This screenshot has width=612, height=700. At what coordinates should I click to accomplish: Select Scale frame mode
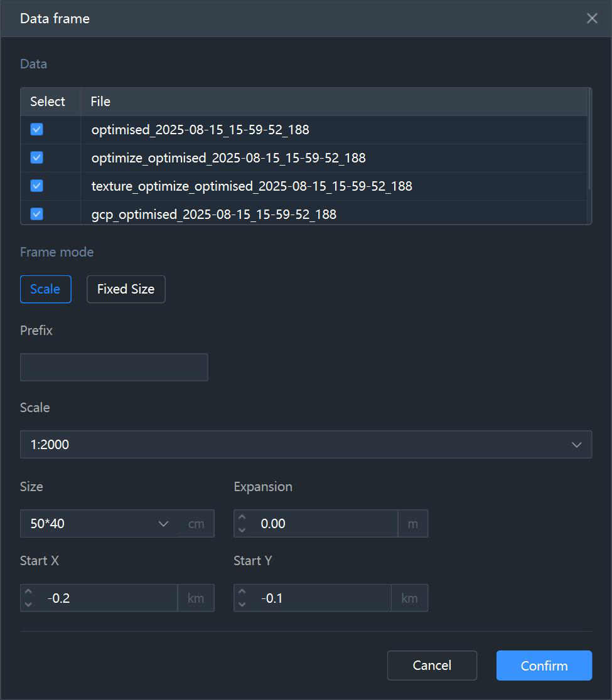click(x=46, y=289)
